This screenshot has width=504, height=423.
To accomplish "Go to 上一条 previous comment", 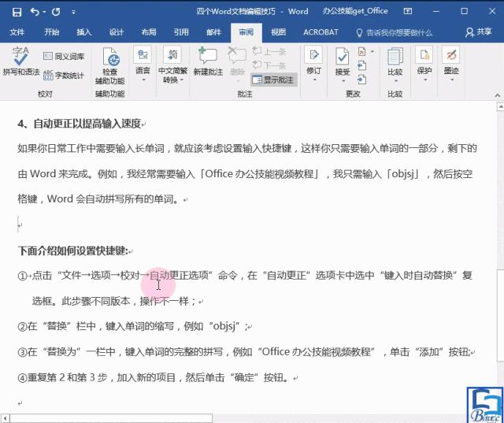I will 269,51.
